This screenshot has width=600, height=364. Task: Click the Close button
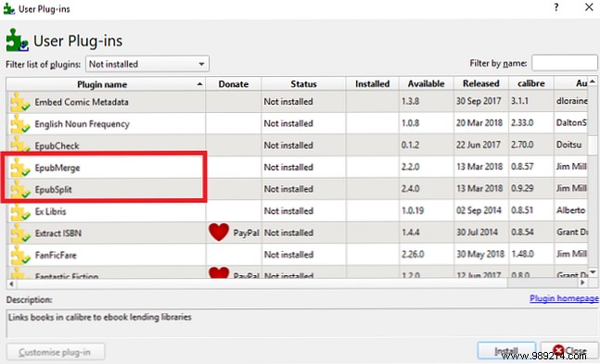coord(569,351)
